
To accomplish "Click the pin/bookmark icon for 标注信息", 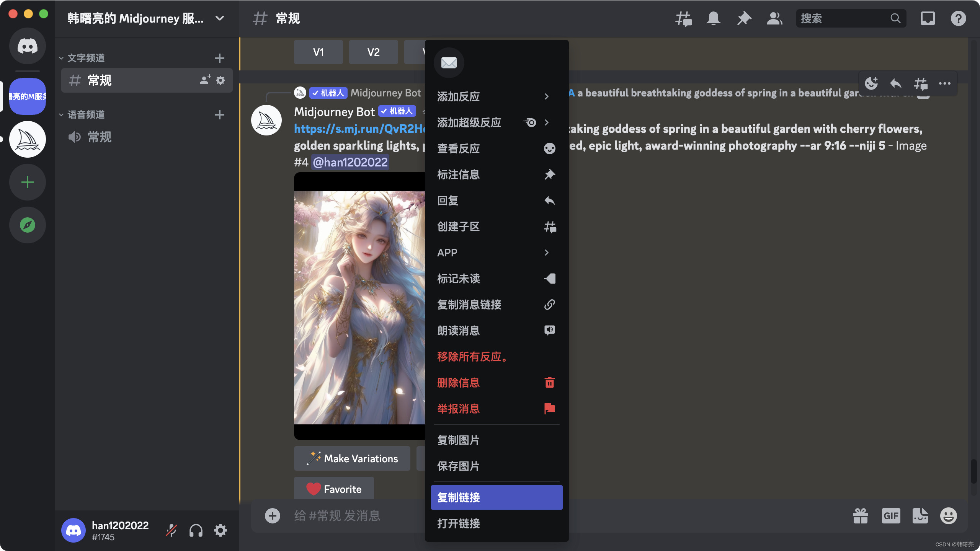I will 549,174.
